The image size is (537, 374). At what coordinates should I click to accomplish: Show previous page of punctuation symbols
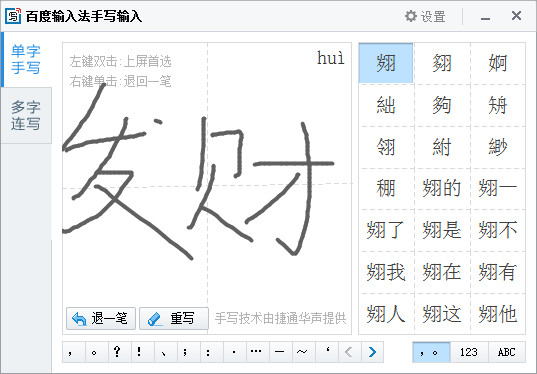[x=349, y=352]
